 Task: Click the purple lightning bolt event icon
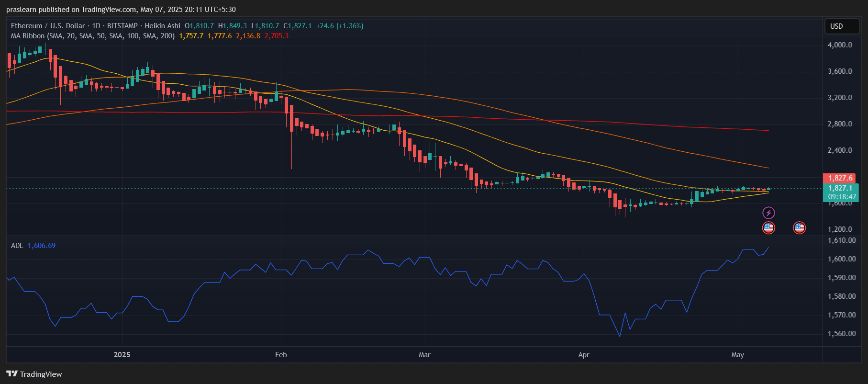(x=768, y=213)
